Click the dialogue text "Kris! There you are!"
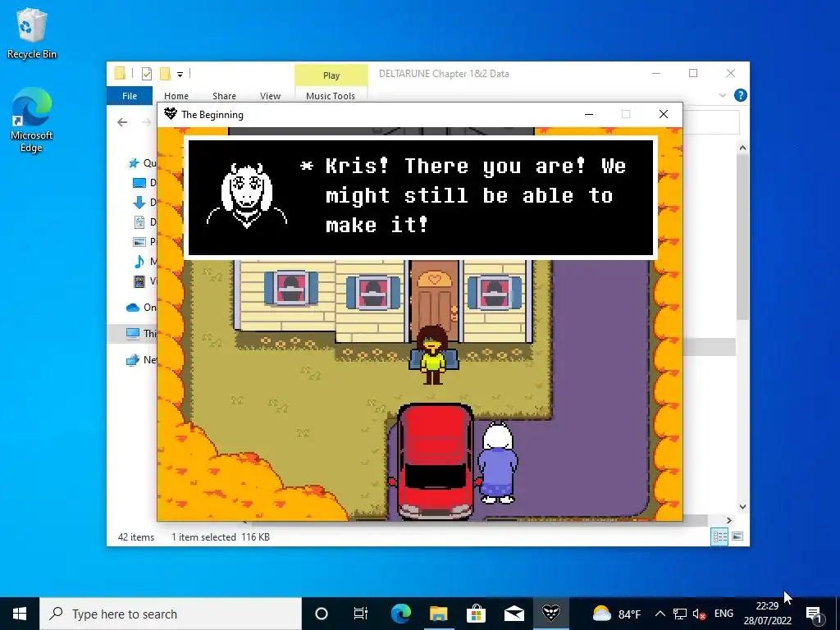Screen dimensions: 840x630 pos(454,166)
